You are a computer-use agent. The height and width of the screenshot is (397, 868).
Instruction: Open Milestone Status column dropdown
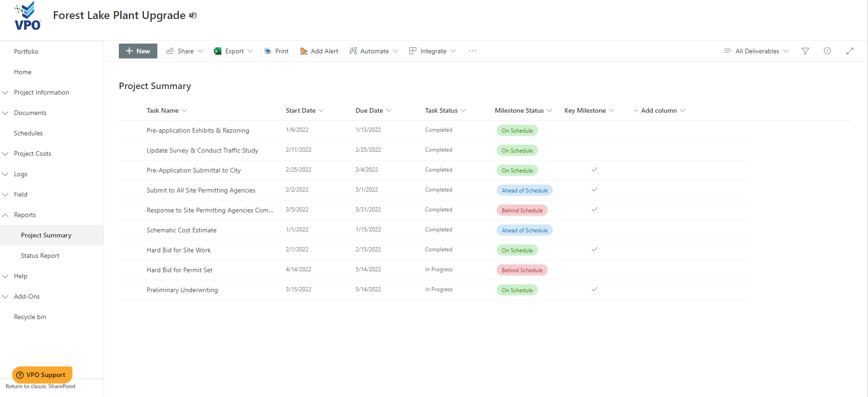[x=550, y=110]
